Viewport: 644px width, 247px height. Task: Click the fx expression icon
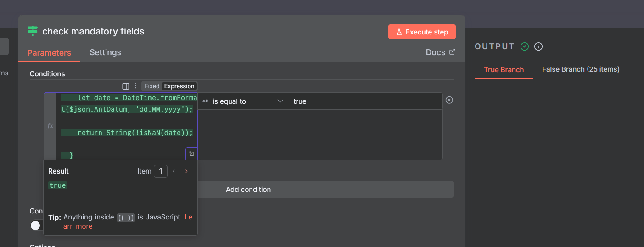(50, 126)
